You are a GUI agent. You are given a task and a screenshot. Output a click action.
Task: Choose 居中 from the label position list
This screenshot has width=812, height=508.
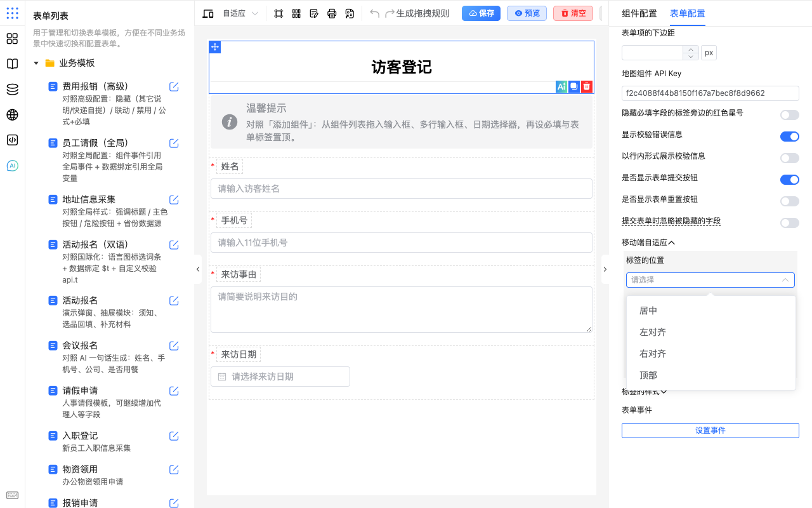coord(711,311)
